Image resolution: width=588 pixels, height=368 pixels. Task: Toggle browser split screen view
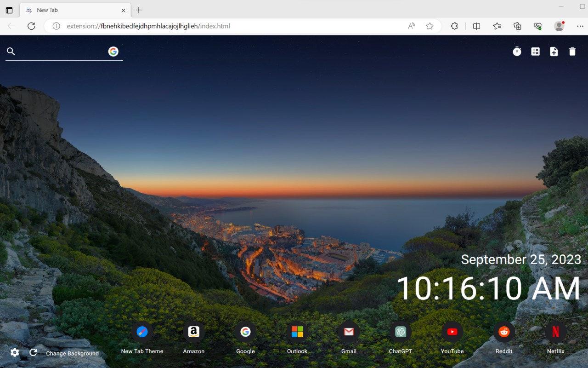pos(476,26)
